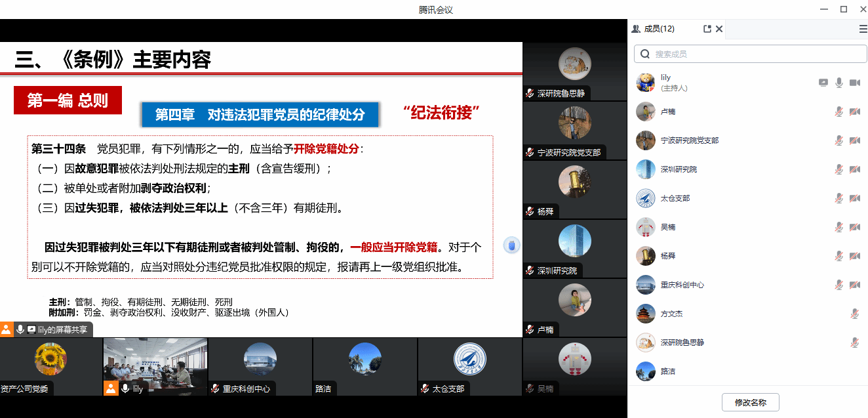The image size is (868, 418).
Task: Select the 路洁 video tile
Action: [365, 366]
